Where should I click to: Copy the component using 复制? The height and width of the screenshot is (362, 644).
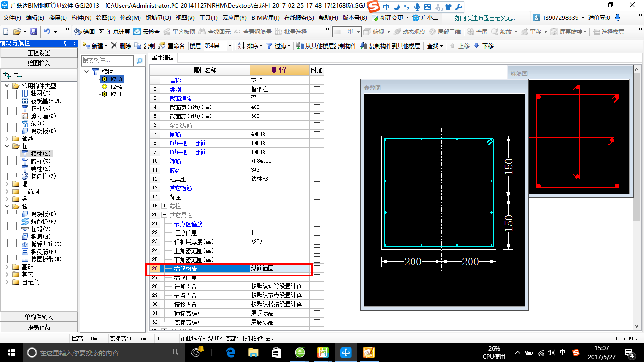click(x=145, y=46)
